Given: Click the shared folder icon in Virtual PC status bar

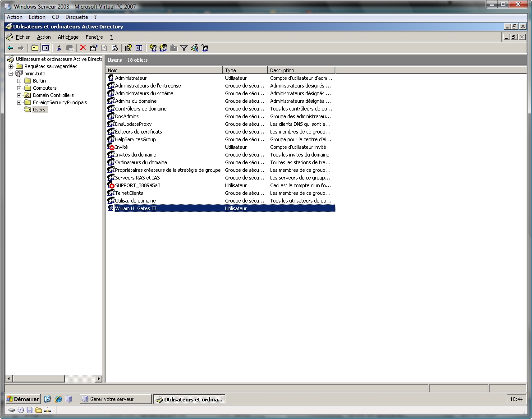Looking at the screenshot, I should point(39,410).
